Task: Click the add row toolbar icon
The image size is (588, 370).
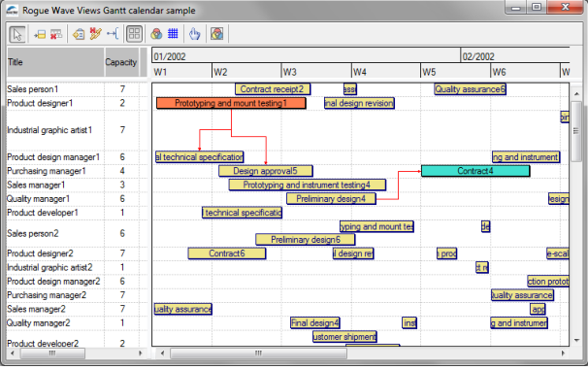Action: click(x=40, y=34)
